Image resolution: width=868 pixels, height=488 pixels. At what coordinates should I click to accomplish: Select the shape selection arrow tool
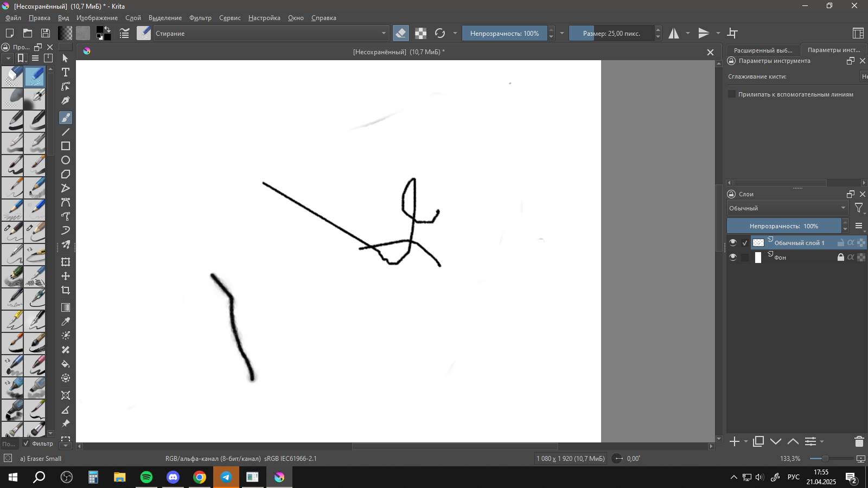click(66, 58)
